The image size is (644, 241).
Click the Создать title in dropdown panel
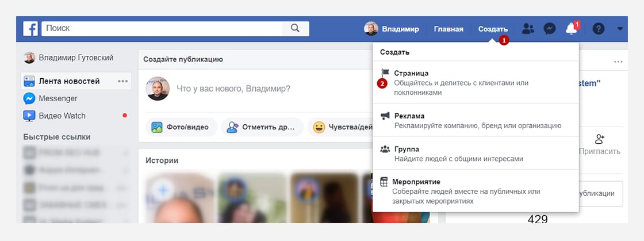394,52
